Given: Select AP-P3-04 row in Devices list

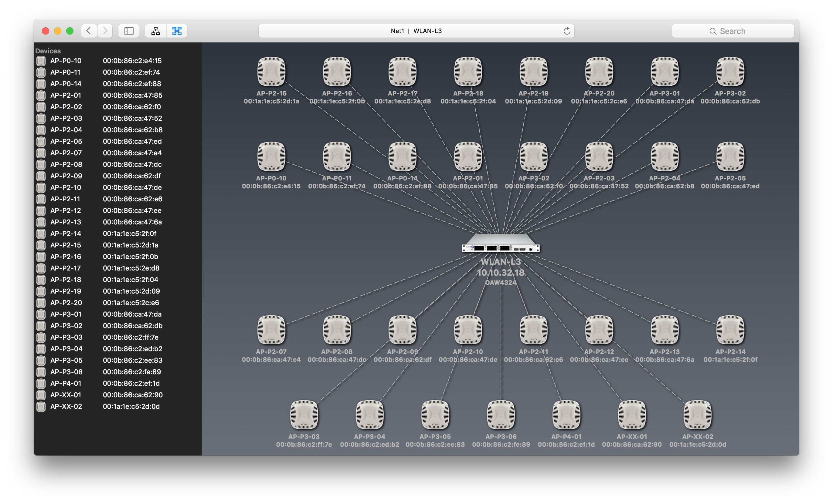Looking at the screenshot, I should [x=66, y=349].
